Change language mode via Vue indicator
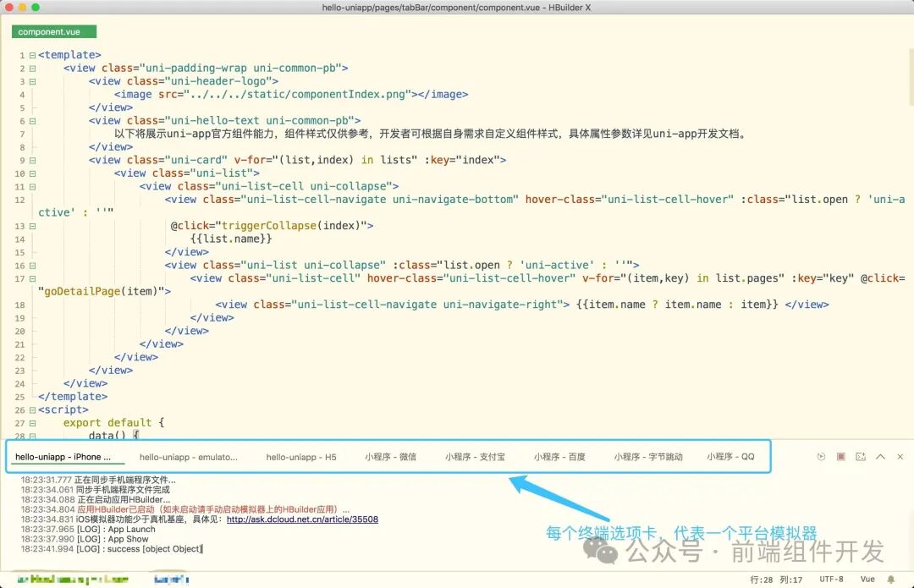 pyautogui.click(x=867, y=580)
